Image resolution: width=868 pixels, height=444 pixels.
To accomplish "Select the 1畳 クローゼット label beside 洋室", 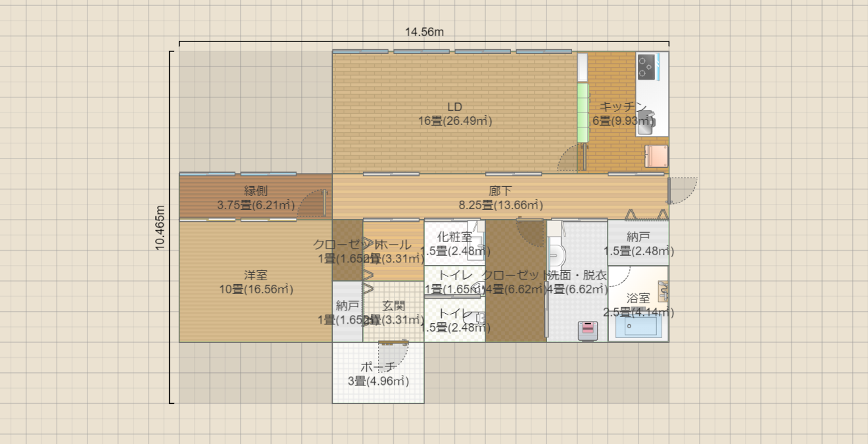I will 347,251.
